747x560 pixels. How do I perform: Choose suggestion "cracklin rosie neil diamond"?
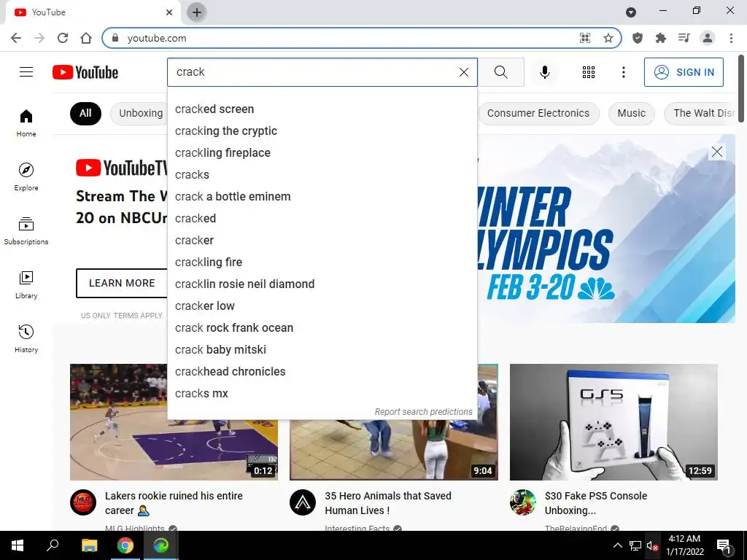point(322,284)
